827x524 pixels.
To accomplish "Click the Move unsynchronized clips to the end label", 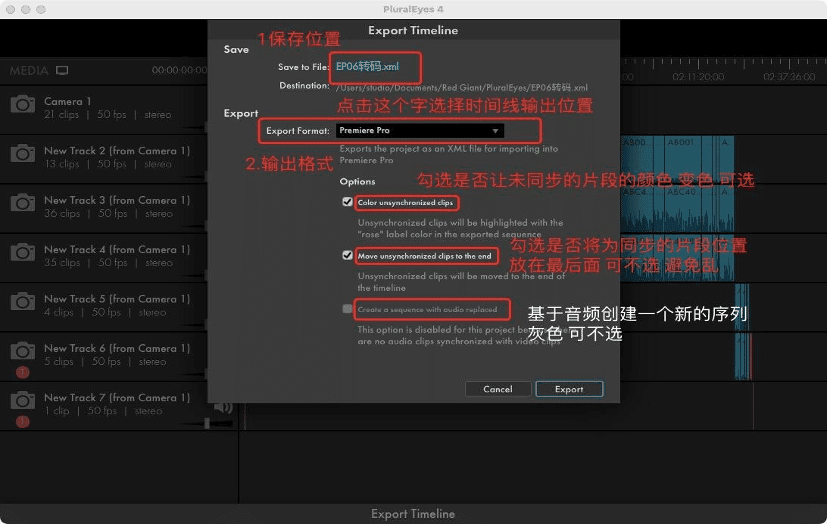I will [x=425, y=256].
